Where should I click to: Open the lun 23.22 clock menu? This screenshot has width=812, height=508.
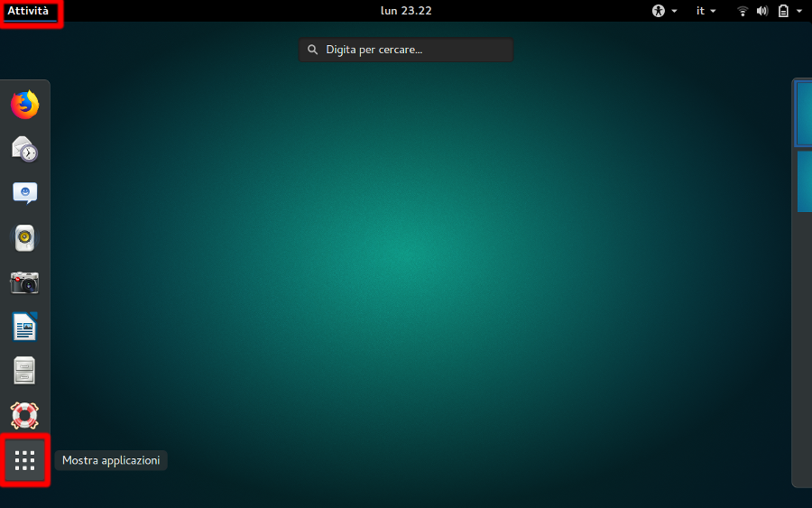click(405, 11)
